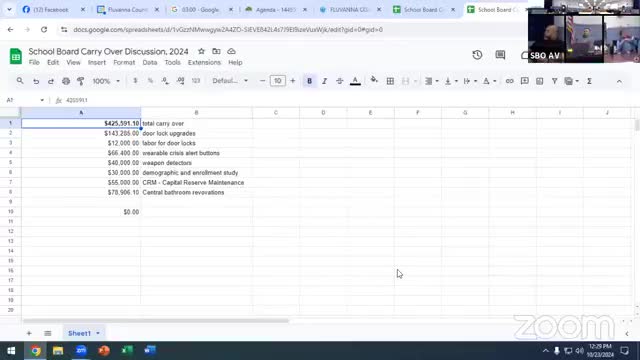Open the text color picker
This screenshot has height=360, width=640.
[x=356, y=81]
